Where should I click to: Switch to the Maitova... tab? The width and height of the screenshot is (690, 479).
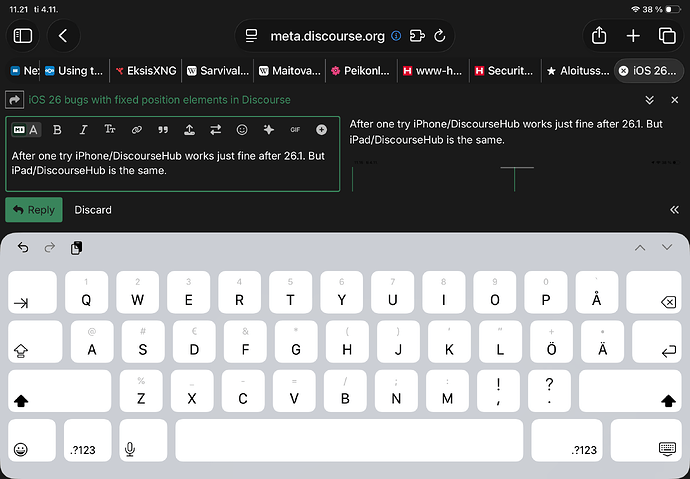point(290,71)
